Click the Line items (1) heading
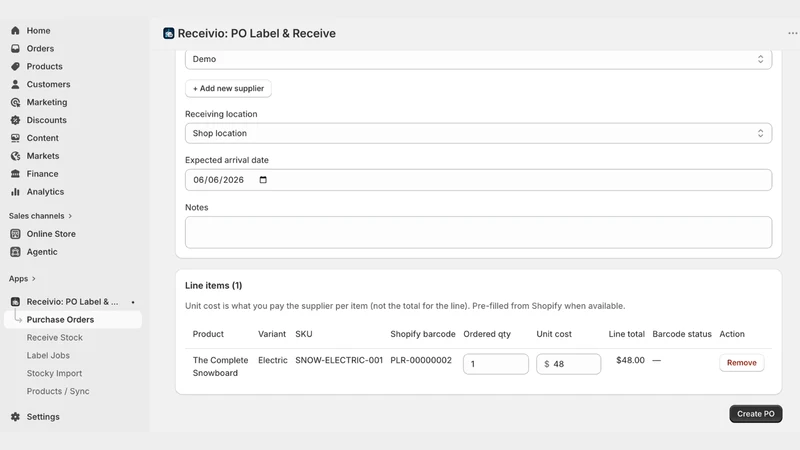The width and height of the screenshot is (800, 450). 213,286
